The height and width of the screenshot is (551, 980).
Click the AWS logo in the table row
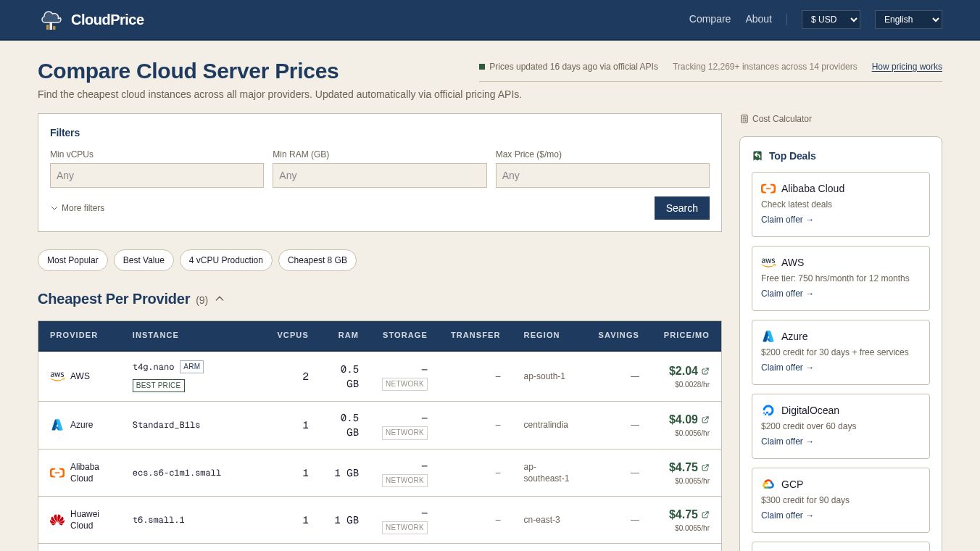[57, 376]
